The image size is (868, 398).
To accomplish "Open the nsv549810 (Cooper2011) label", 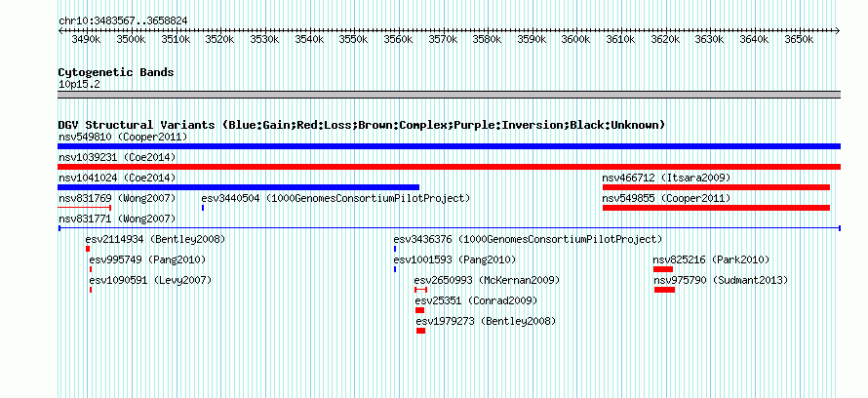I will (x=123, y=137).
